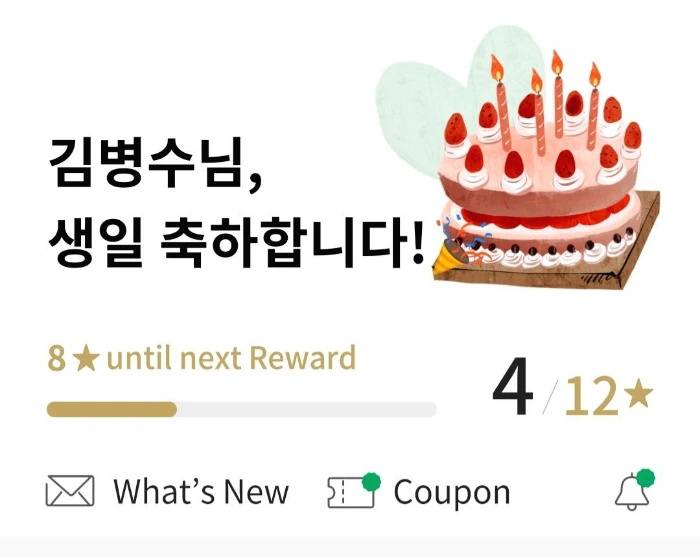Screen dimensions: 700x557
Task: Click the star in '8 until next Reward'
Action: 86,359
